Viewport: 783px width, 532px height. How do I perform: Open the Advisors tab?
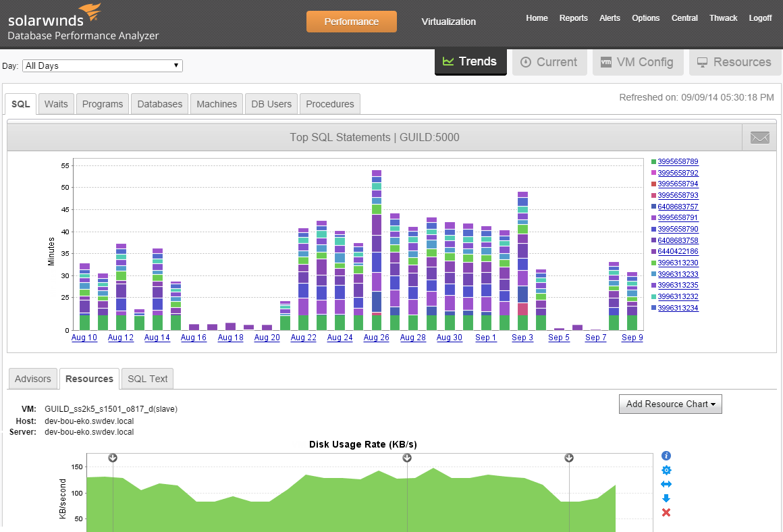pyautogui.click(x=32, y=379)
